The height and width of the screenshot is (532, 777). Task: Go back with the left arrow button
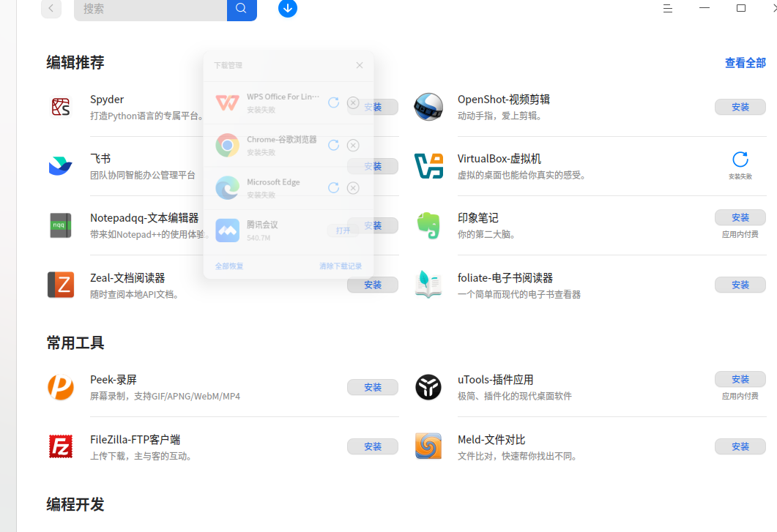pyautogui.click(x=51, y=9)
